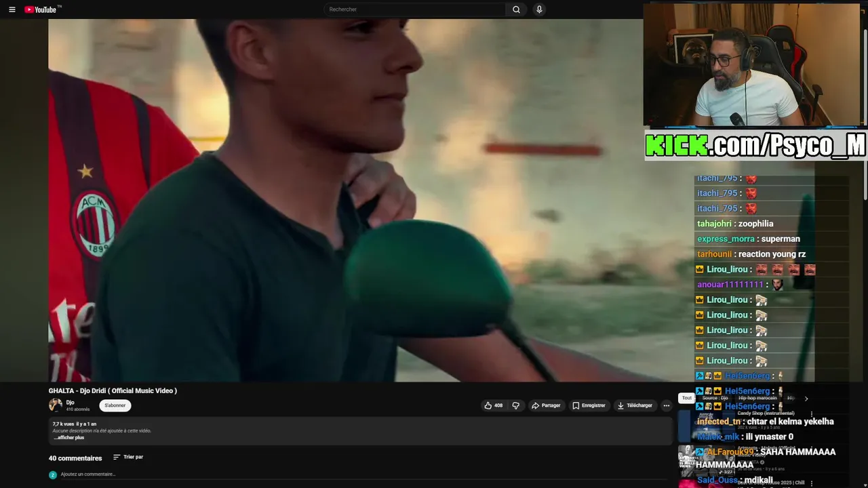Screen dimensions: 868x488
Task: Dislike the video with thumbs-down
Action: [x=516, y=405]
